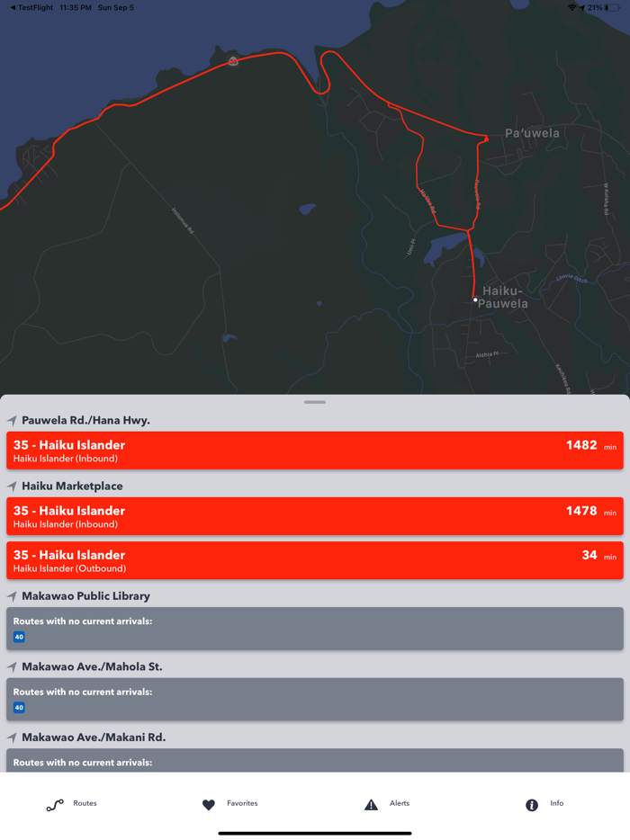The height and width of the screenshot is (840, 630).
Task: Tap the no-arrivals card for Makawao Ave./Mahola St.
Action: tap(315, 700)
